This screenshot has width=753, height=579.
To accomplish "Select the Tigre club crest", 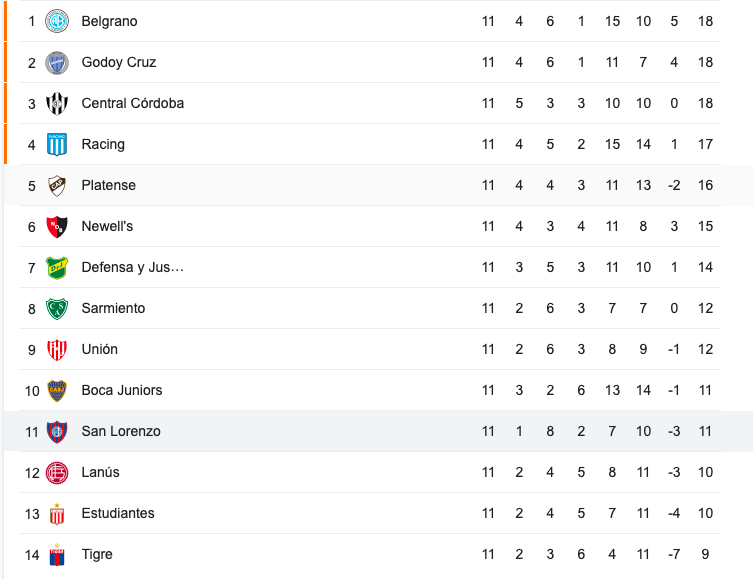I will [57, 555].
